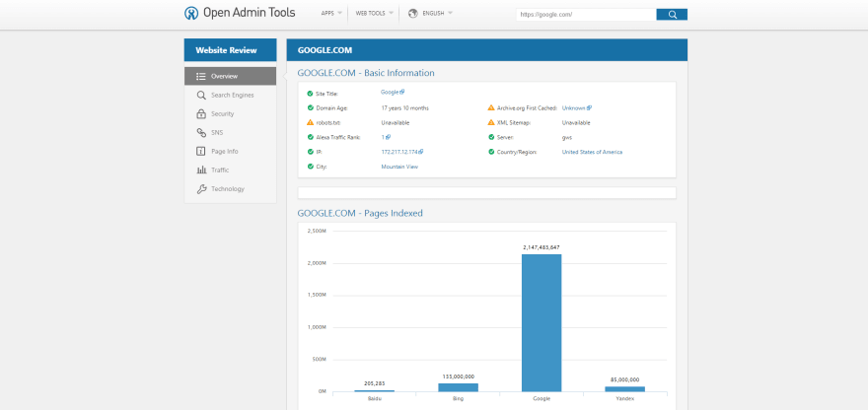Click the Yandex axis label
Image resolution: width=868 pixels, height=410 pixels.
point(625,398)
